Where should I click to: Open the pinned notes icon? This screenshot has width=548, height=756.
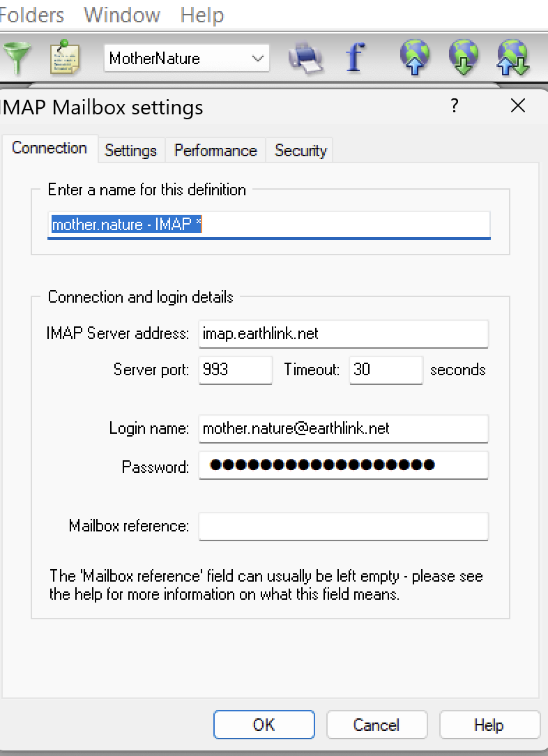65,59
